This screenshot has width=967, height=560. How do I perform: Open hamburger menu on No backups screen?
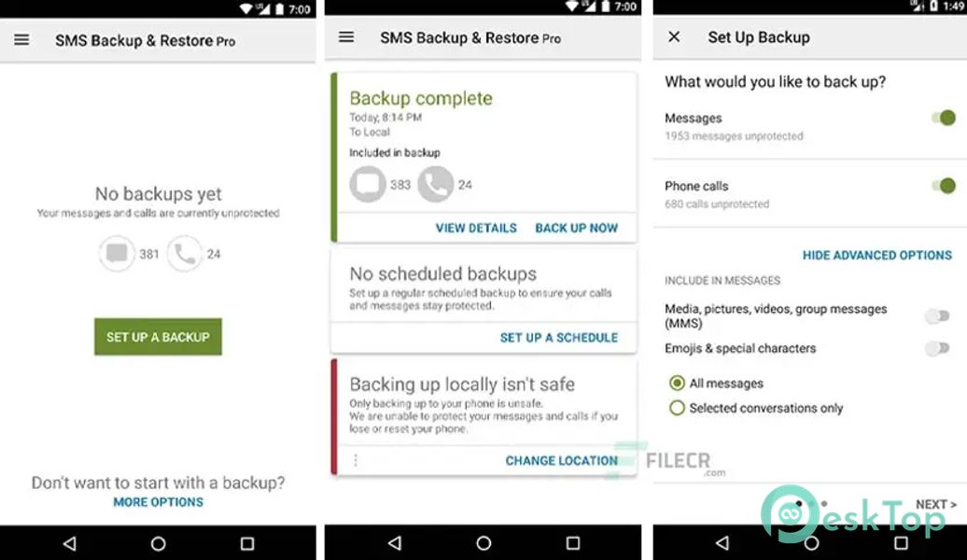click(x=21, y=40)
